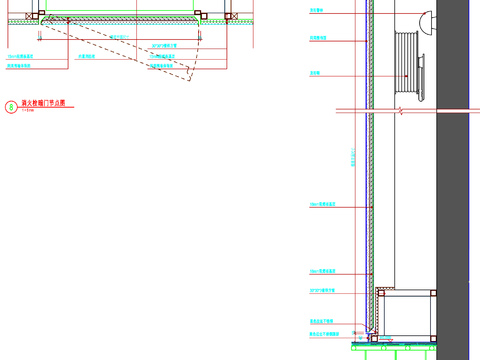Viewport: 480px width, 360px height.
Task: Click the dark gray hatched wall
Action: coord(453,180)
